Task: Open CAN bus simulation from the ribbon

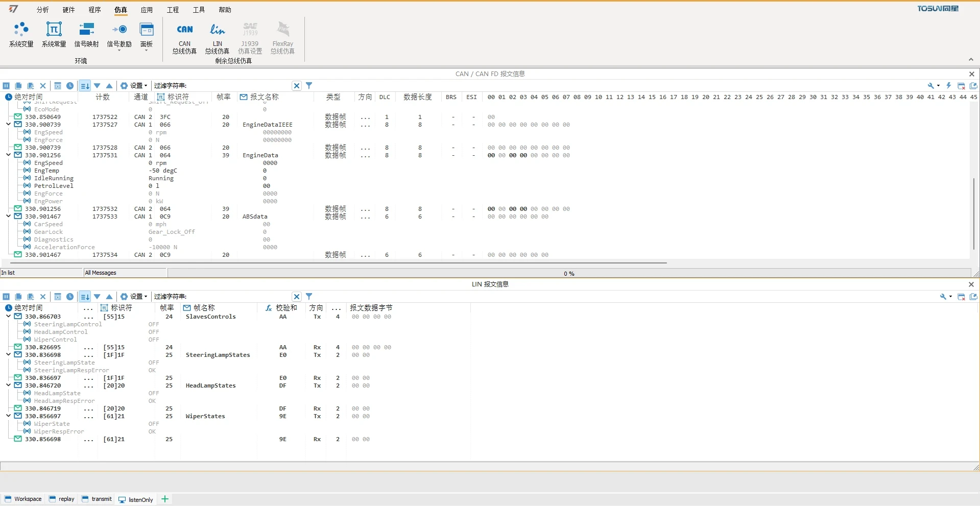Action: (x=184, y=37)
